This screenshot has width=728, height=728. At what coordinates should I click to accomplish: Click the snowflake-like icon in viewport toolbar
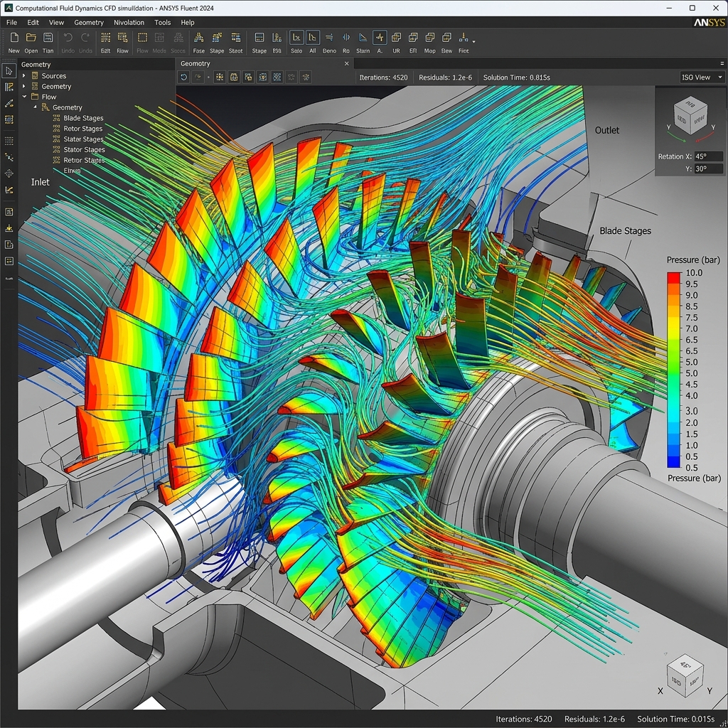[306, 77]
